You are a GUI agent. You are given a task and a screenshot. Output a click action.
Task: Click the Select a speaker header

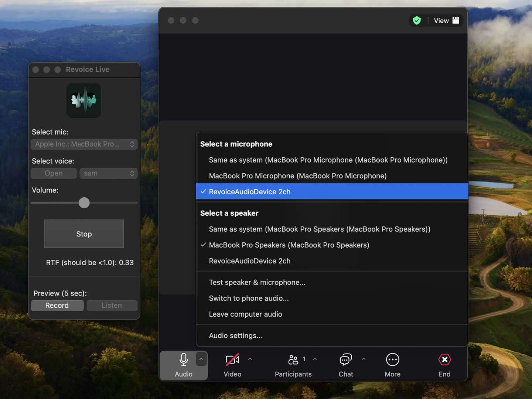tap(229, 213)
